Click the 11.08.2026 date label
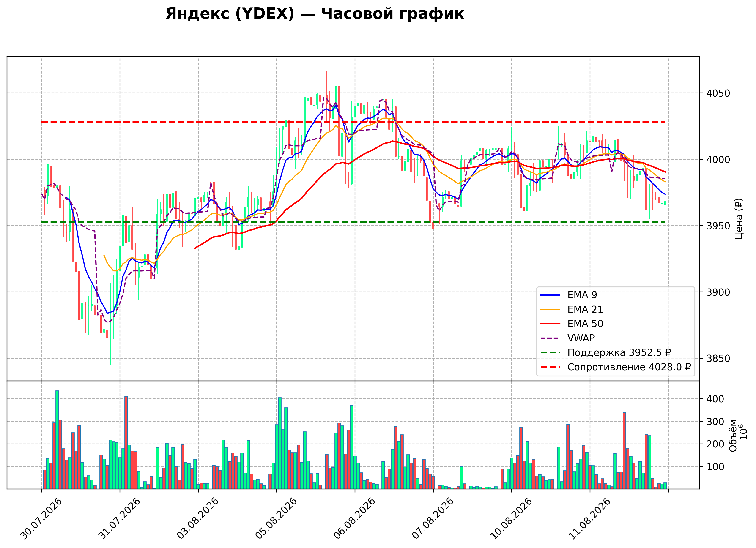Screen dimensions: 756x548 [590, 518]
